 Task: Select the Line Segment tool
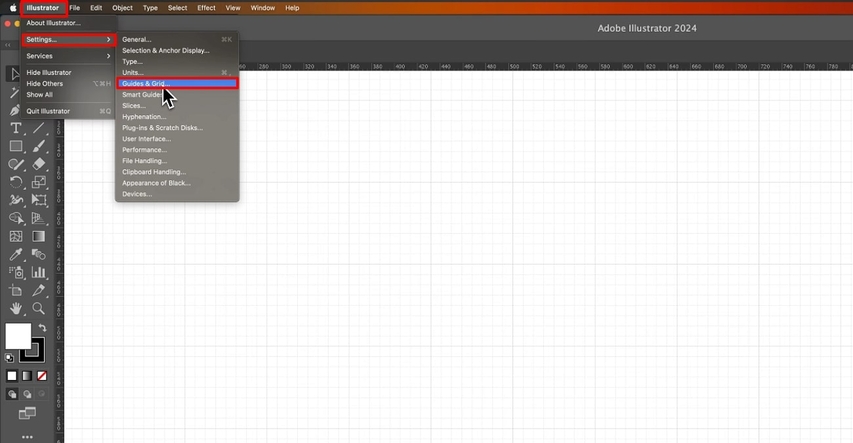[39, 128]
